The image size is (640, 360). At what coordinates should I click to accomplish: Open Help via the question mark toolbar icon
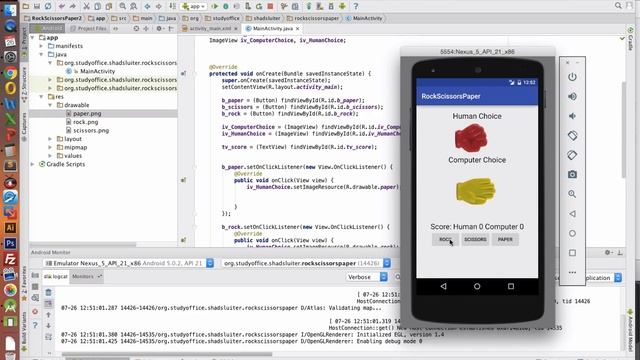tap(356, 6)
